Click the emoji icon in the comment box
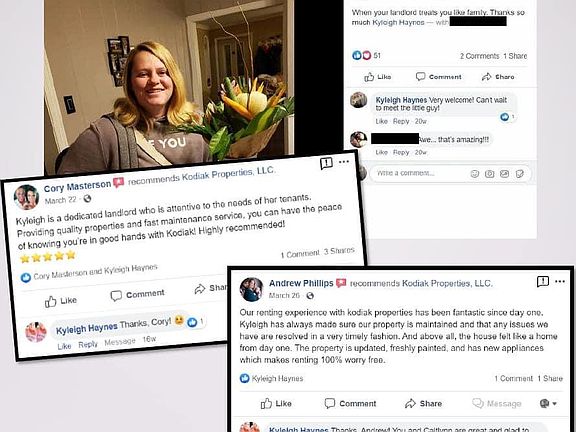 pyautogui.click(x=475, y=174)
